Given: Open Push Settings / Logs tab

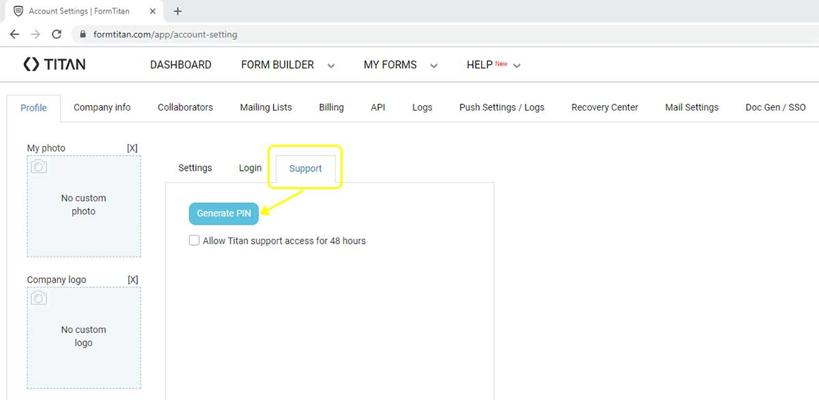Looking at the screenshot, I should (501, 108).
